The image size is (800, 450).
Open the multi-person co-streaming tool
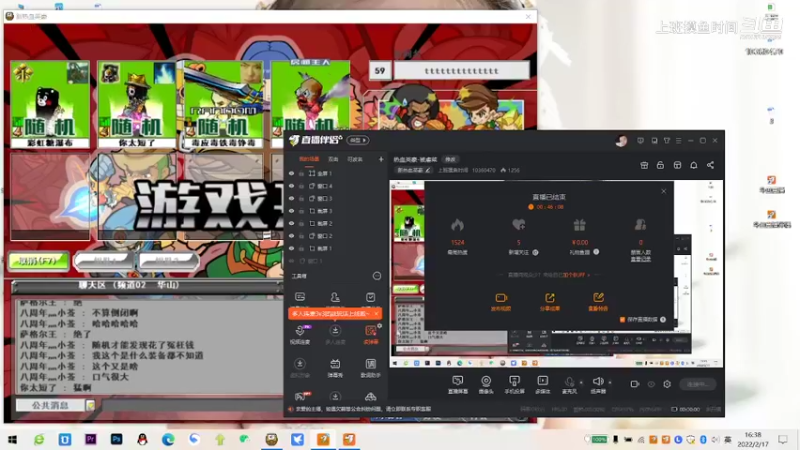[335, 335]
